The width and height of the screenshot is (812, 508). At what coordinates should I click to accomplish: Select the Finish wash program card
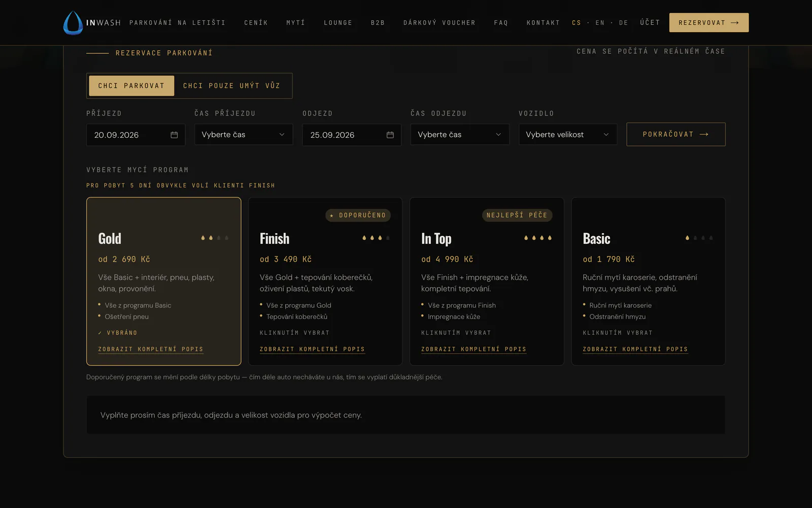tap(325, 281)
